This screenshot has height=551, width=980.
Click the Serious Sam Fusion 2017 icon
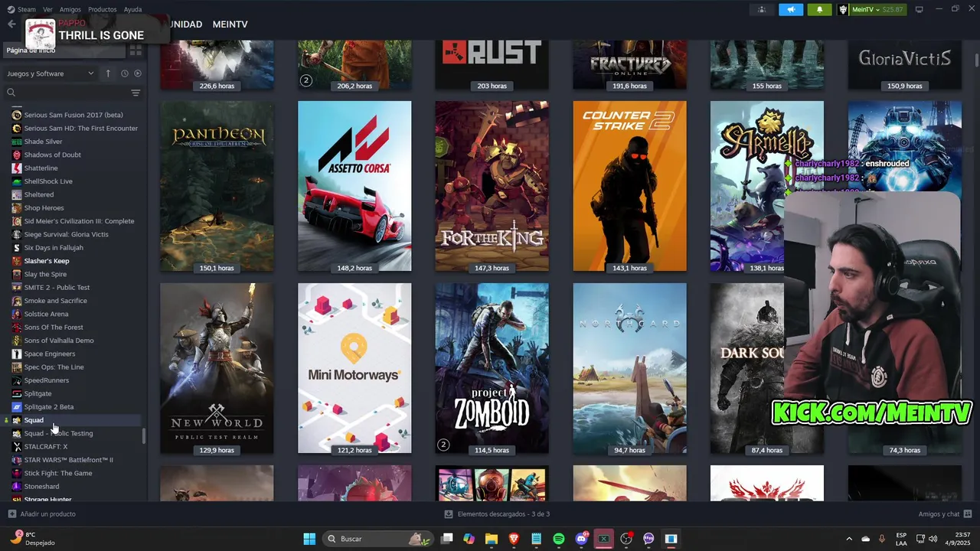coord(17,115)
